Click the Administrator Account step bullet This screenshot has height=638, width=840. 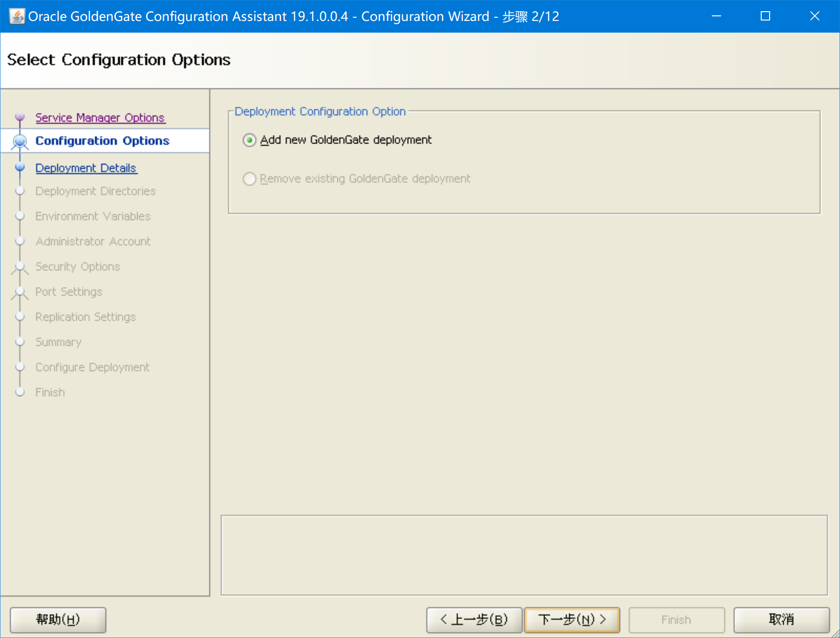(x=20, y=241)
